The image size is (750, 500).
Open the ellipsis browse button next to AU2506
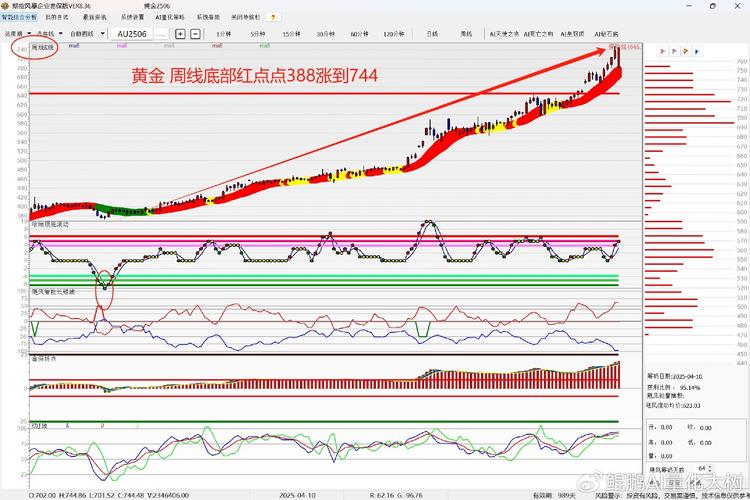160,34
